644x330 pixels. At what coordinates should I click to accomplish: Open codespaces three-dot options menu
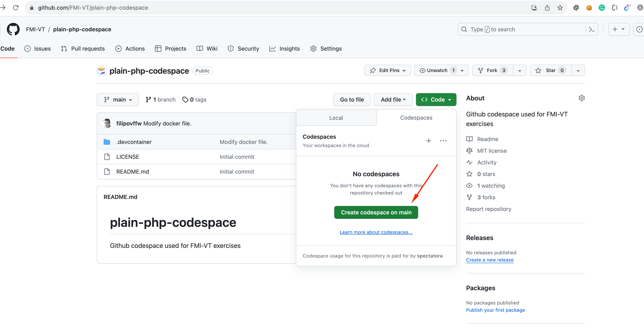[x=443, y=141]
